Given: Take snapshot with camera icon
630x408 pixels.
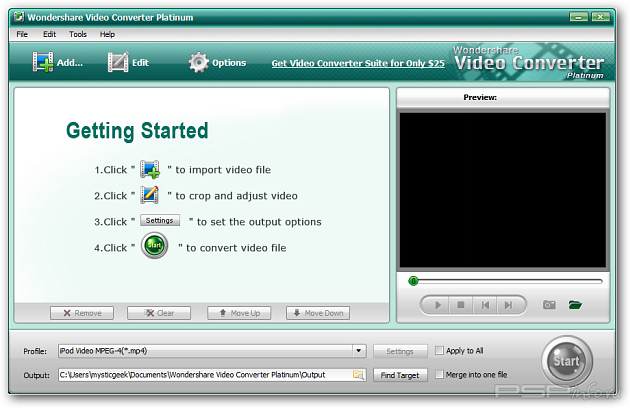Looking at the screenshot, I should click(548, 304).
